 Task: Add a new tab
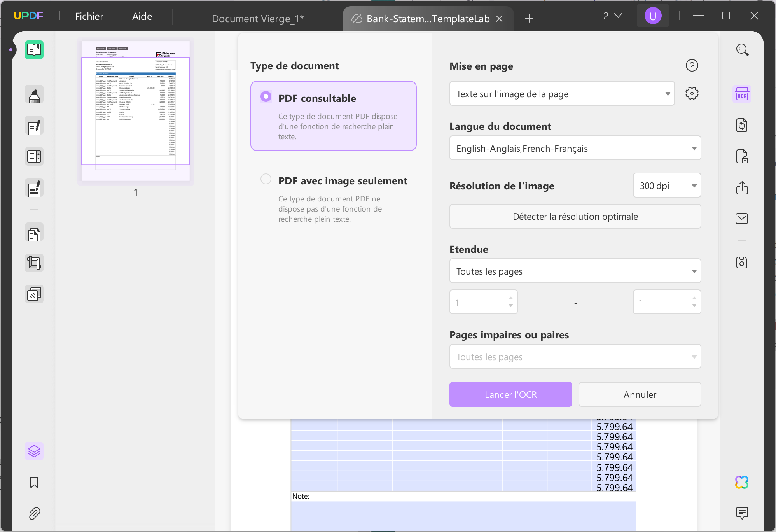pos(529,18)
